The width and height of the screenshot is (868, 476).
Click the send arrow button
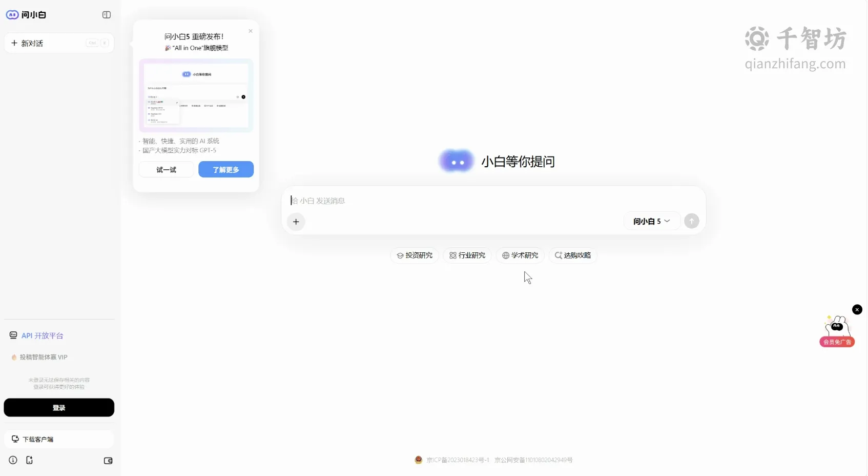692,221
